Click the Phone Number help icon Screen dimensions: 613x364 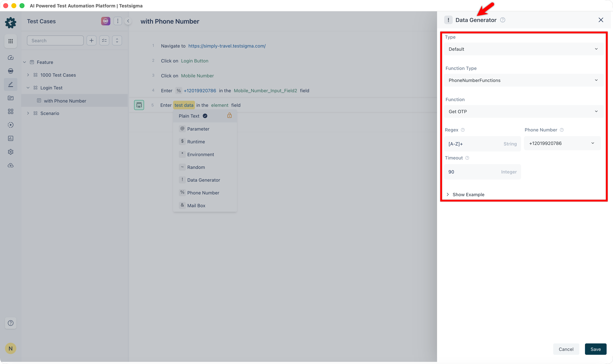562,130
